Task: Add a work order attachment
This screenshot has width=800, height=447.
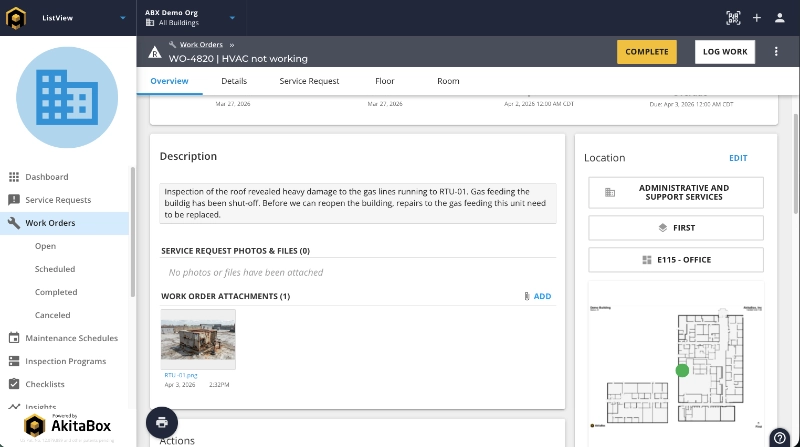Action: (x=537, y=296)
